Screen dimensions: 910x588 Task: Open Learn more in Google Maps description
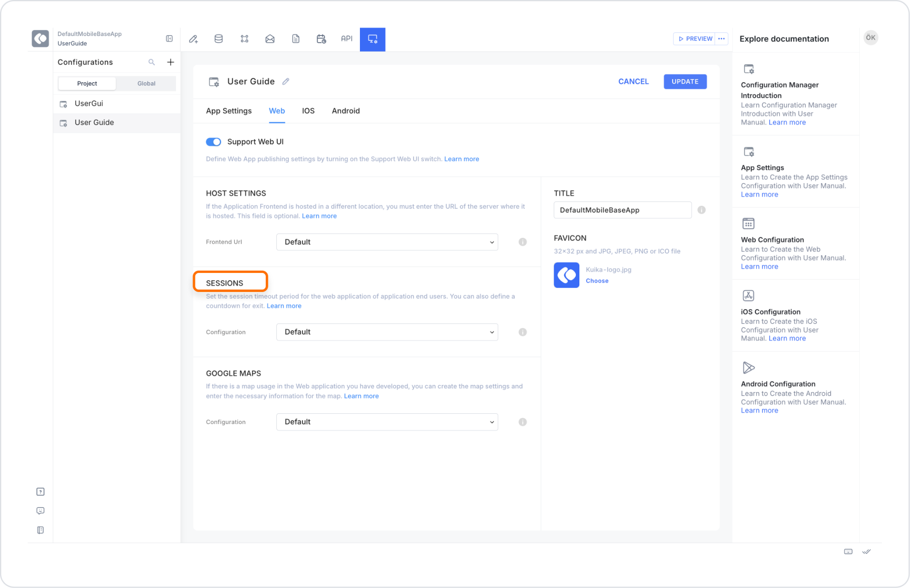click(361, 396)
